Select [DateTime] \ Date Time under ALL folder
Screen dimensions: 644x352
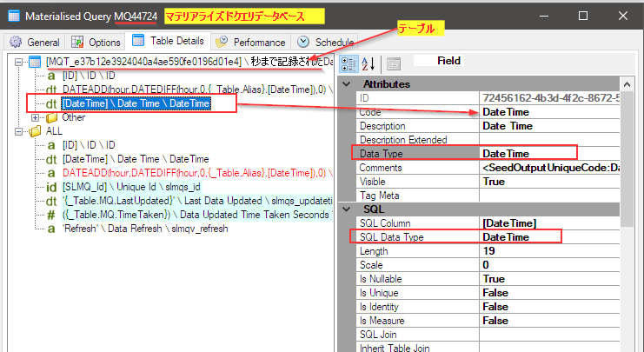coord(136,159)
